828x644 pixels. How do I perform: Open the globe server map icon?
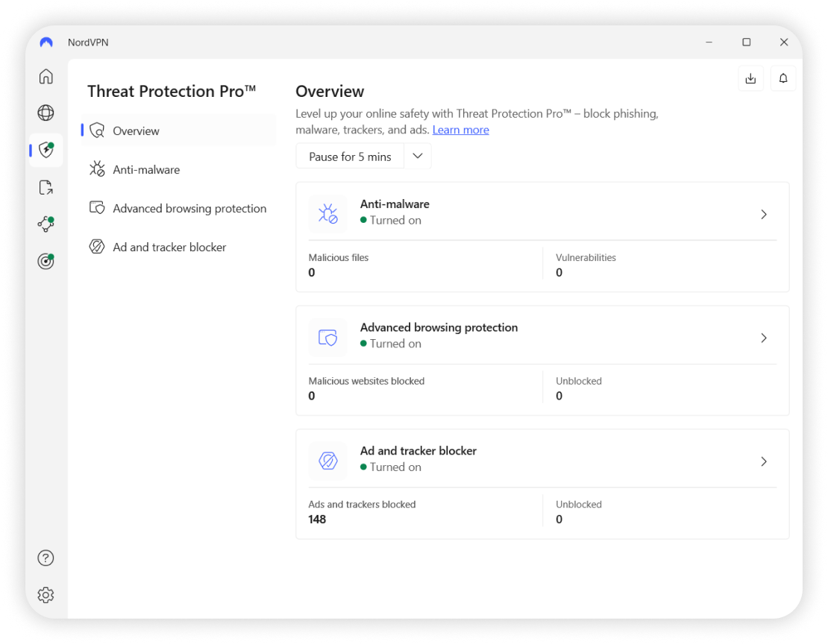46,113
